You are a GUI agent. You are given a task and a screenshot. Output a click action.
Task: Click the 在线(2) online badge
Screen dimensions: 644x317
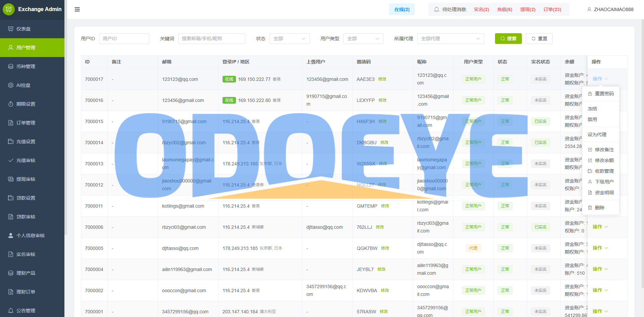coord(402,9)
